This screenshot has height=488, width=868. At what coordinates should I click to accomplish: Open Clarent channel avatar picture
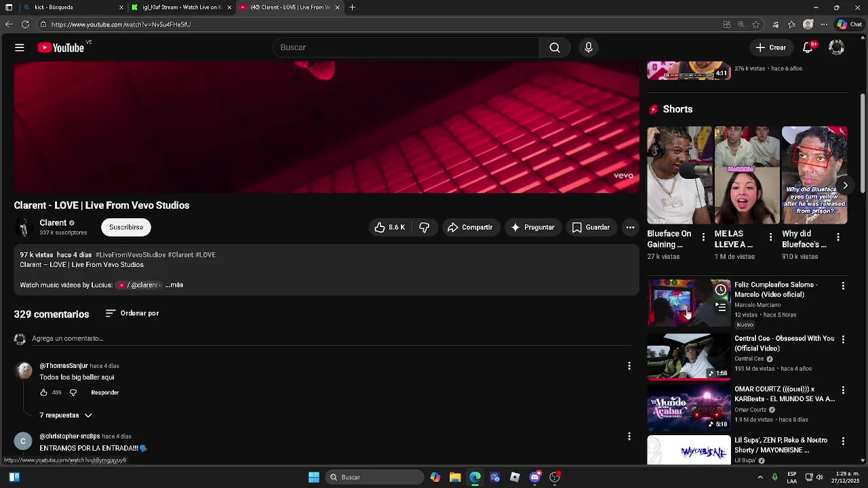pyautogui.click(x=24, y=228)
